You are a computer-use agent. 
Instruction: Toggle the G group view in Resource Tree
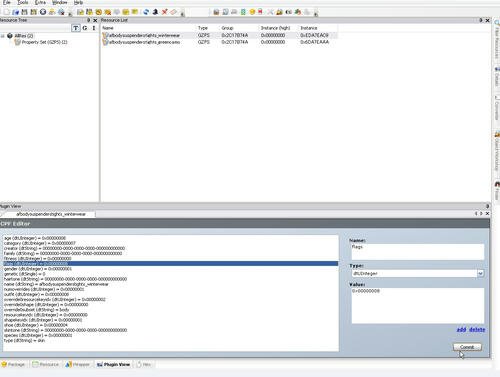[x=85, y=28]
